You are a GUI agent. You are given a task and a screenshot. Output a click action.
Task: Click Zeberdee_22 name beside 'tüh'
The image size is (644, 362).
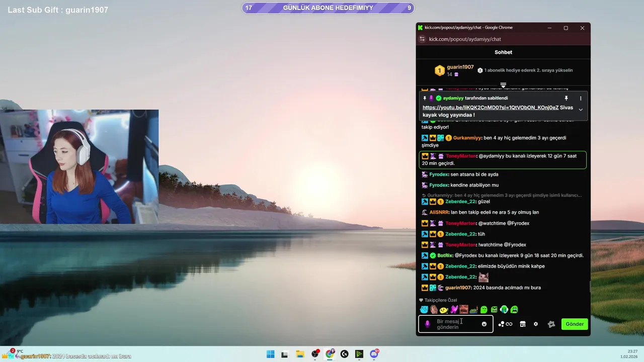460,234
